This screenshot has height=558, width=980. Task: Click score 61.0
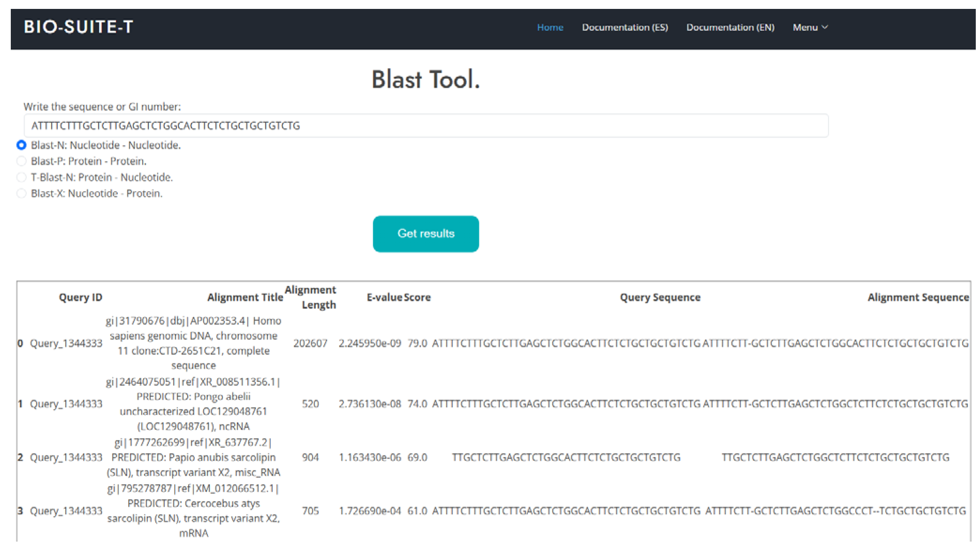tap(417, 511)
